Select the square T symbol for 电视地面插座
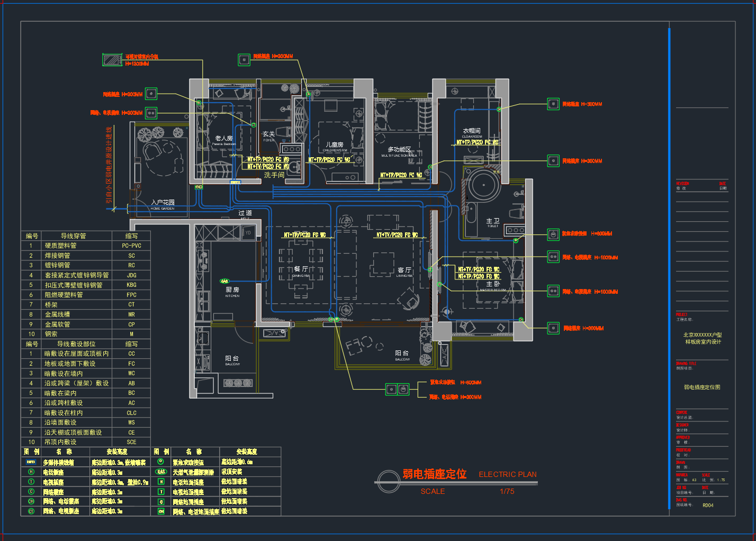 pos(161,492)
